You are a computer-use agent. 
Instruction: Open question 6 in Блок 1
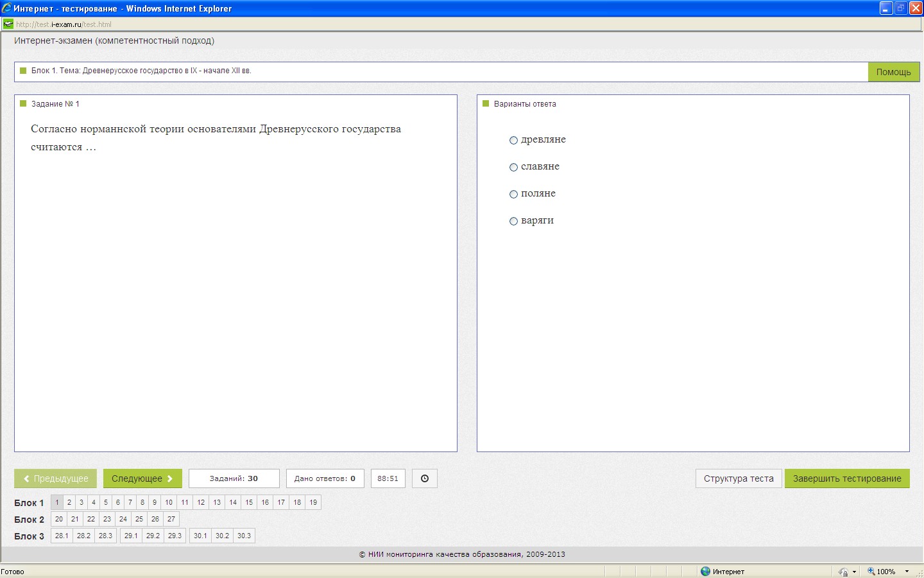coord(118,502)
